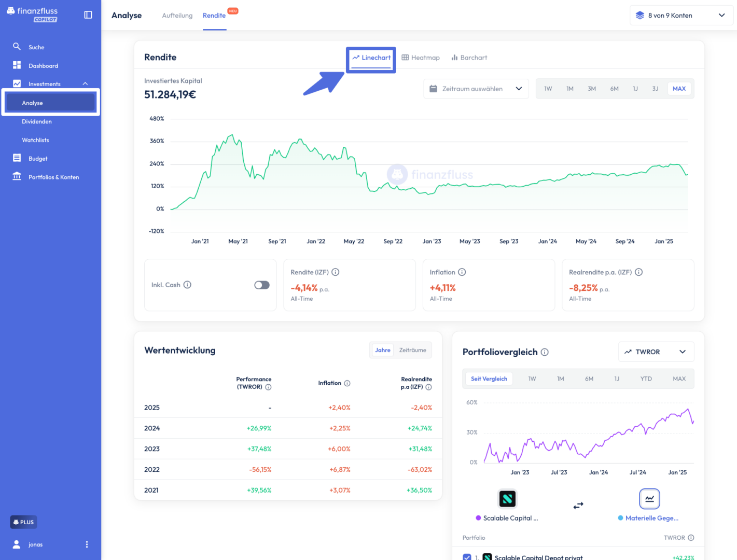Open the three-dot menu next to jonas

[87, 544]
